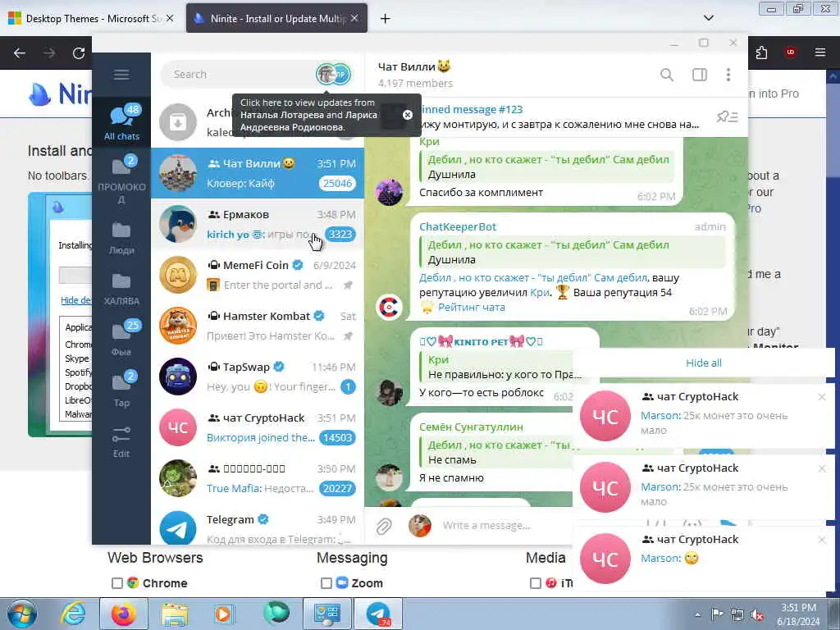The height and width of the screenshot is (630, 840).
Task: Click the Telegram taskbar icon
Action: 378,614
